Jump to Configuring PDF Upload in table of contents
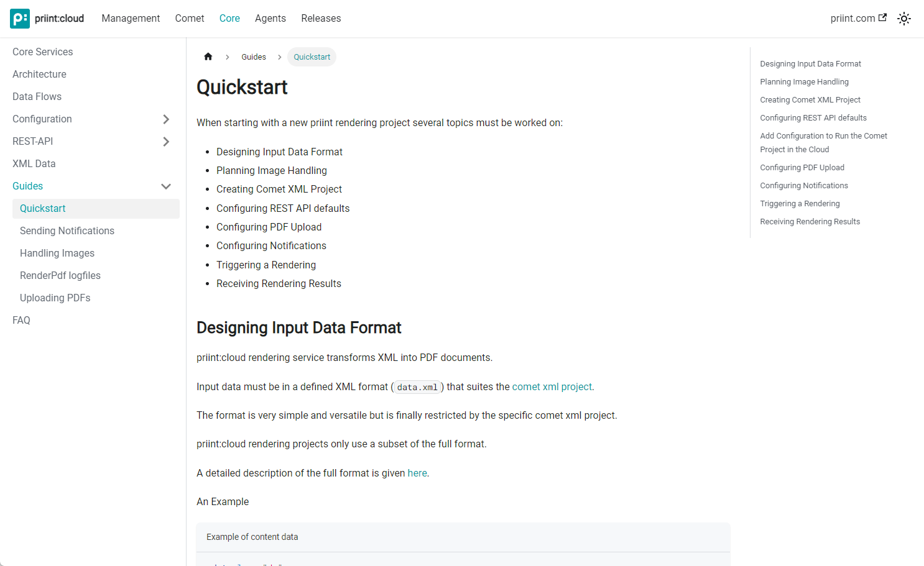This screenshot has height=566, width=924. pyautogui.click(x=802, y=168)
